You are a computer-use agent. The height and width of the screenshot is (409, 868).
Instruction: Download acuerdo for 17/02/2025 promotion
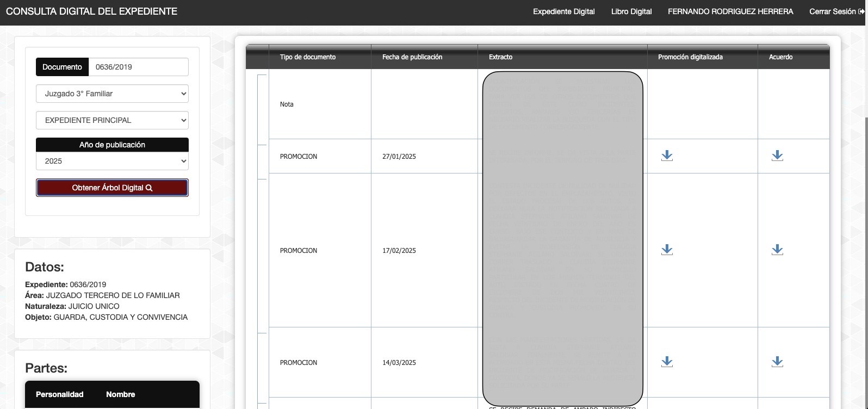point(777,250)
